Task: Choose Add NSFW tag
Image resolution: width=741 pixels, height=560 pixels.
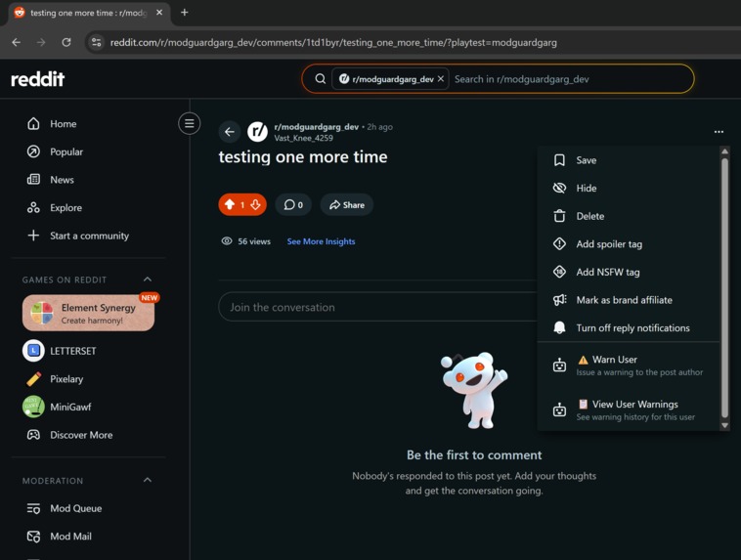Action: click(629, 272)
